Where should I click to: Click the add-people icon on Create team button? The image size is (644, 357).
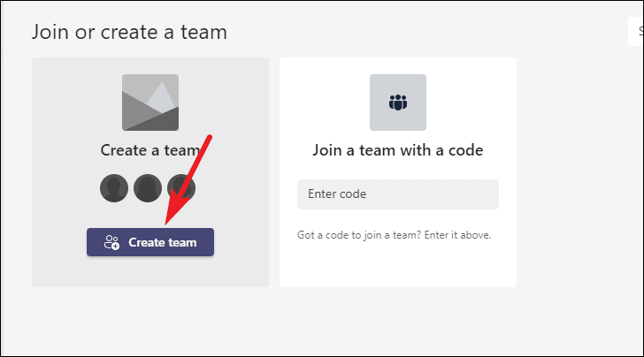click(111, 242)
